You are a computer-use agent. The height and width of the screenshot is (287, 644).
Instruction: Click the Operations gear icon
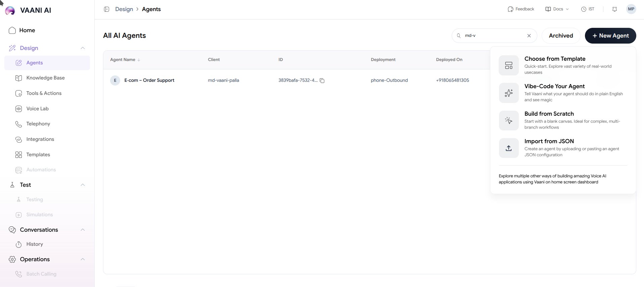point(12,259)
